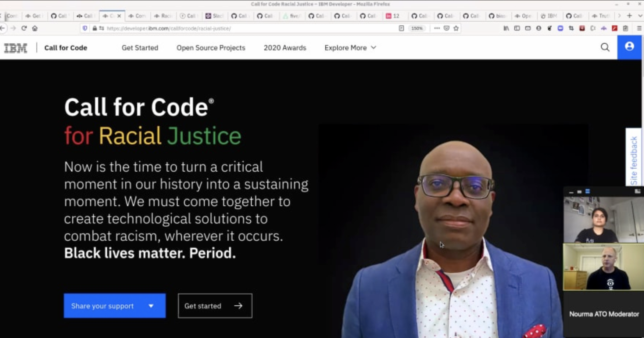The image size is (644, 338).
Task: Open the Site feedback side tab
Action: (x=634, y=157)
